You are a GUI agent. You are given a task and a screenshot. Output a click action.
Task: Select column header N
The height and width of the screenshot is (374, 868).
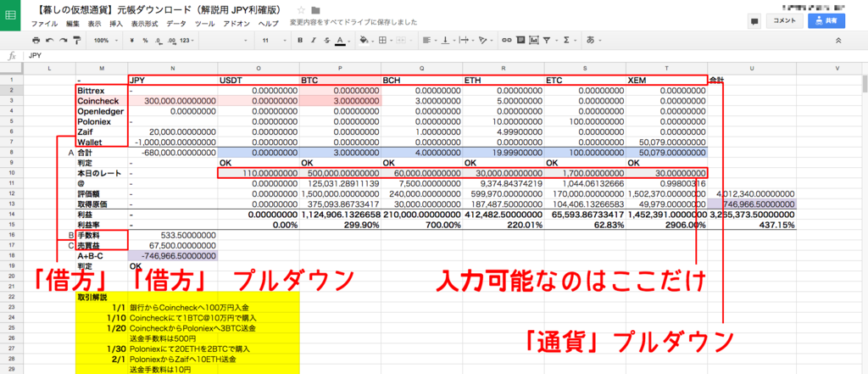click(x=173, y=68)
